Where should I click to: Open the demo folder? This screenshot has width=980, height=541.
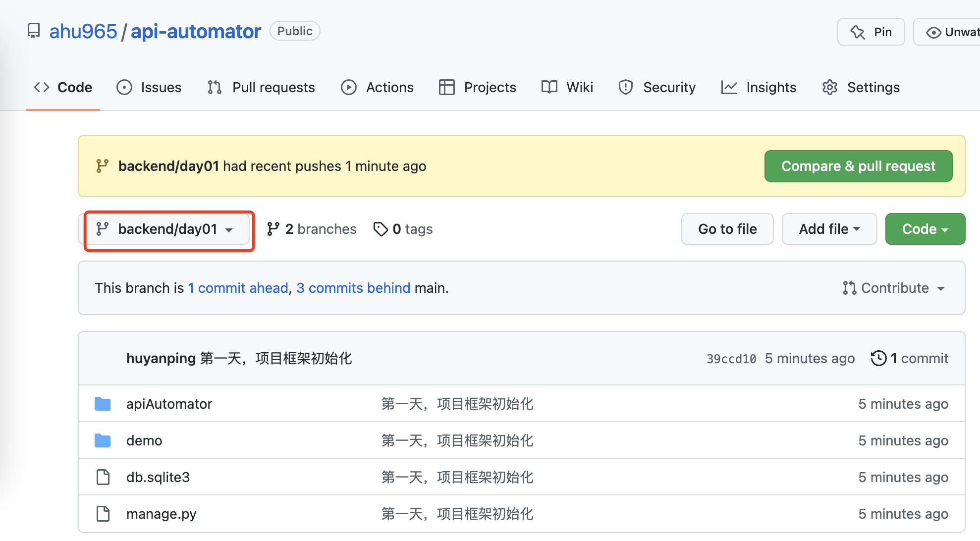point(144,440)
